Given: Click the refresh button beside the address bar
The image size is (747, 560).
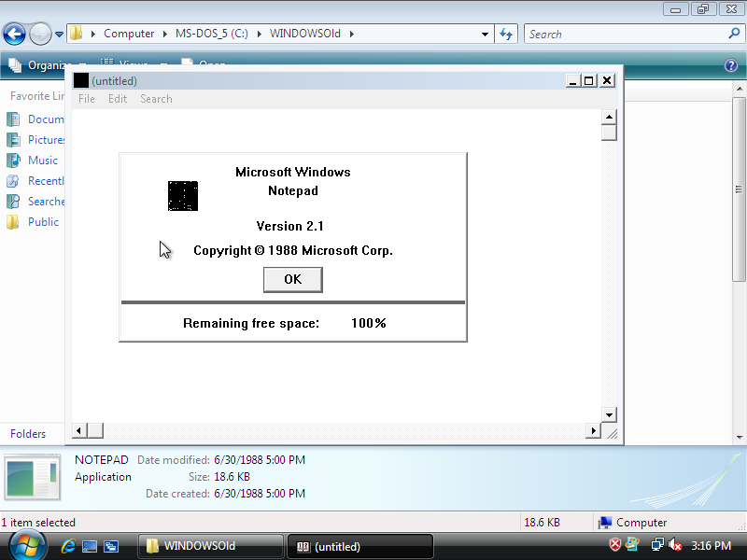Looking at the screenshot, I should click(x=507, y=35).
